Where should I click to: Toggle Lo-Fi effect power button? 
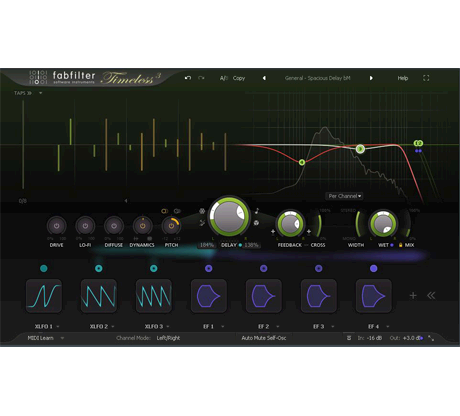85,226
